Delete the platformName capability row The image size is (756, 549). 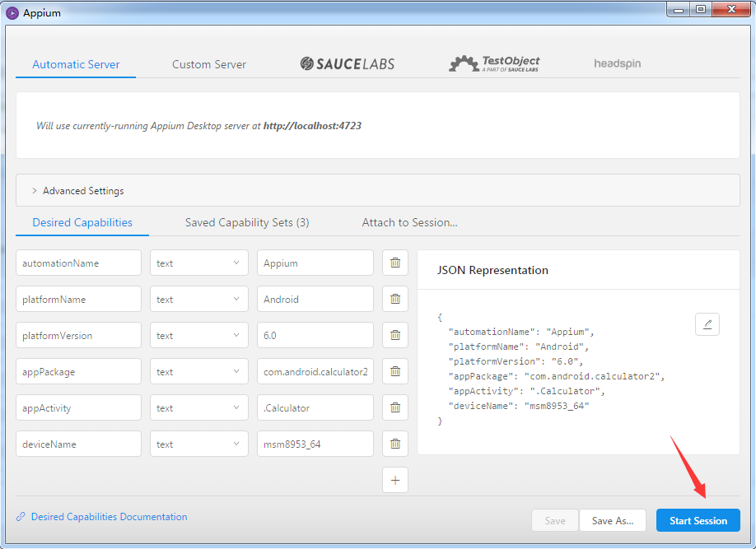point(394,299)
